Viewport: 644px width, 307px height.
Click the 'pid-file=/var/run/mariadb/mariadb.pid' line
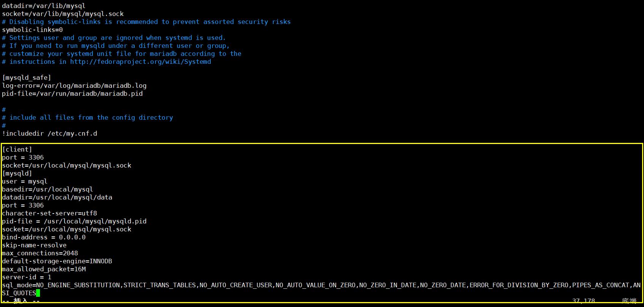72,93
